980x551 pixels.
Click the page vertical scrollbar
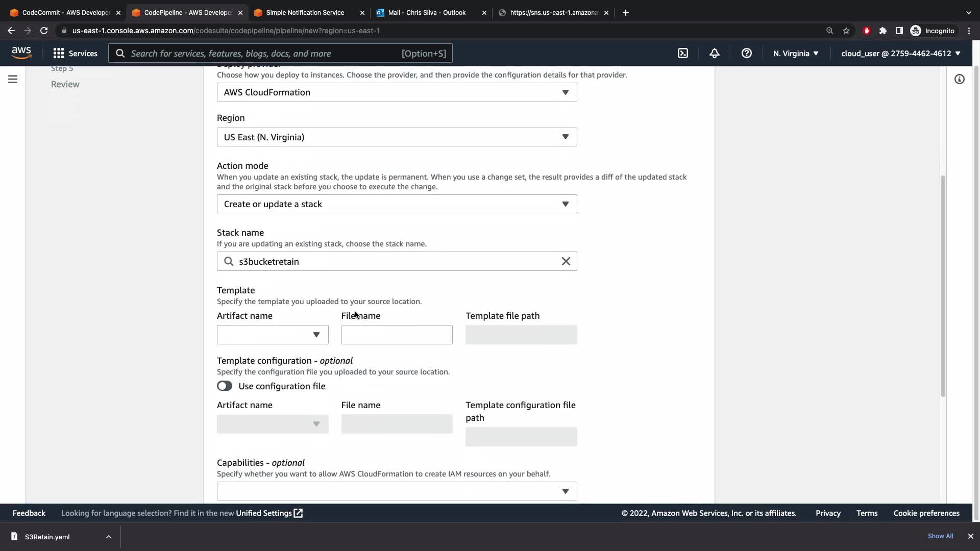point(943,286)
